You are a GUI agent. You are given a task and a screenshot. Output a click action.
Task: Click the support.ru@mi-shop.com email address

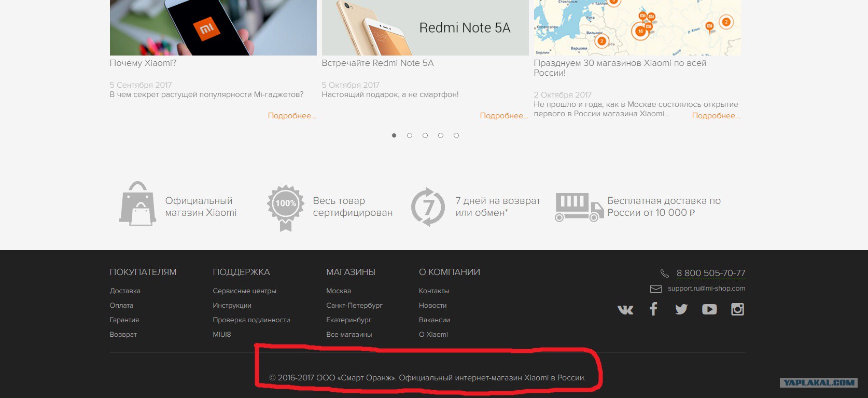(707, 289)
